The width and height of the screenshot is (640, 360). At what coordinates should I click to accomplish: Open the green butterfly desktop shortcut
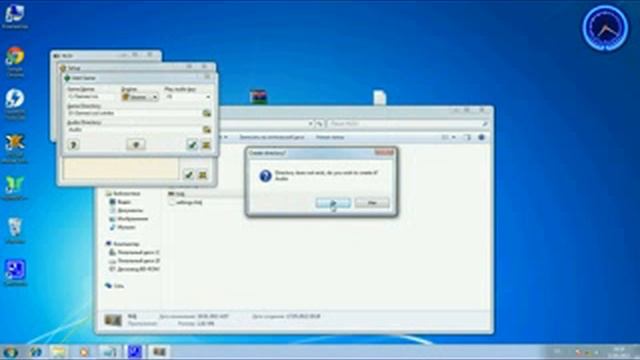click(x=15, y=188)
